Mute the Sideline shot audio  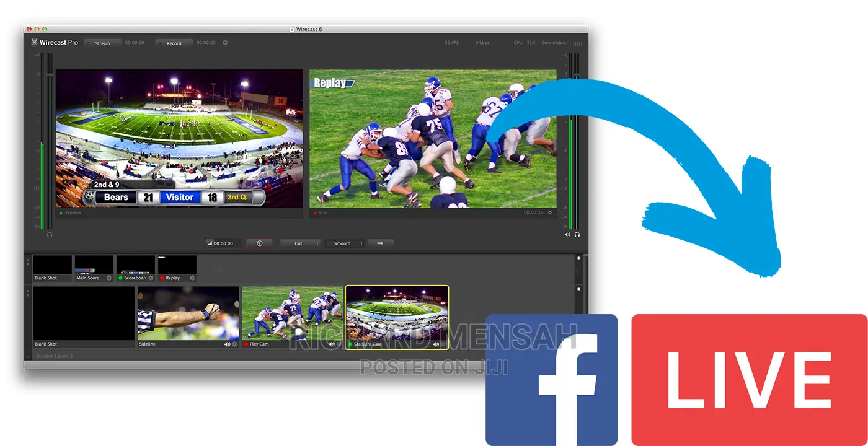[x=227, y=344]
